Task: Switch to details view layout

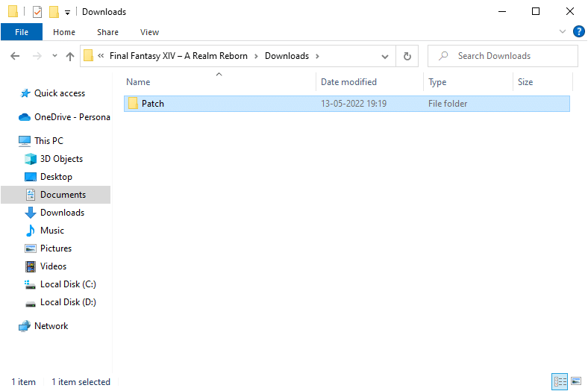Action: click(560, 381)
